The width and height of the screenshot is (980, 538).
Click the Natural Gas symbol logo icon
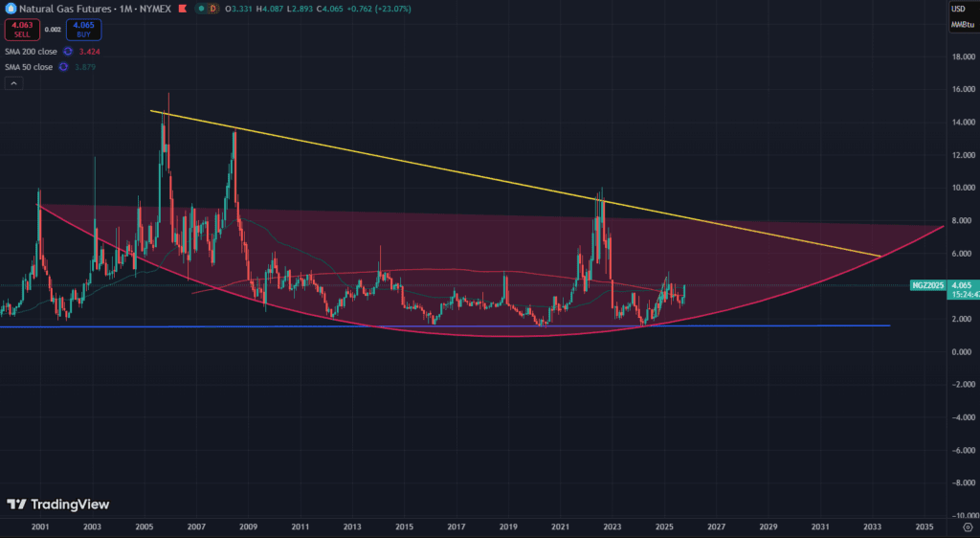pyautogui.click(x=10, y=9)
